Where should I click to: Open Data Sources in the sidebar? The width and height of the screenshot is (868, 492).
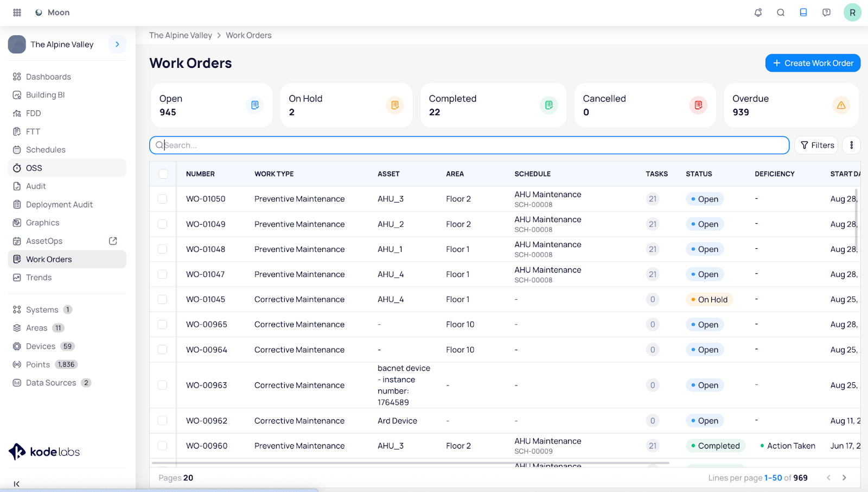coord(67,383)
